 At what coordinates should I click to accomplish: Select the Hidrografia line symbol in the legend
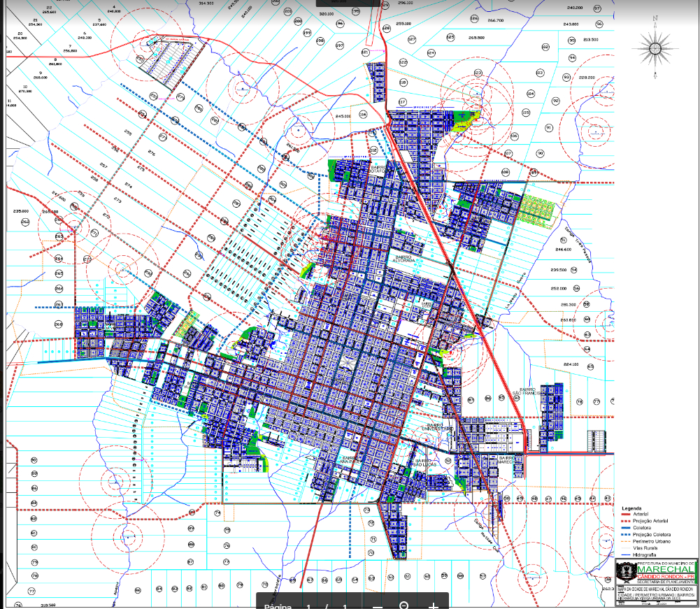[x=626, y=554]
